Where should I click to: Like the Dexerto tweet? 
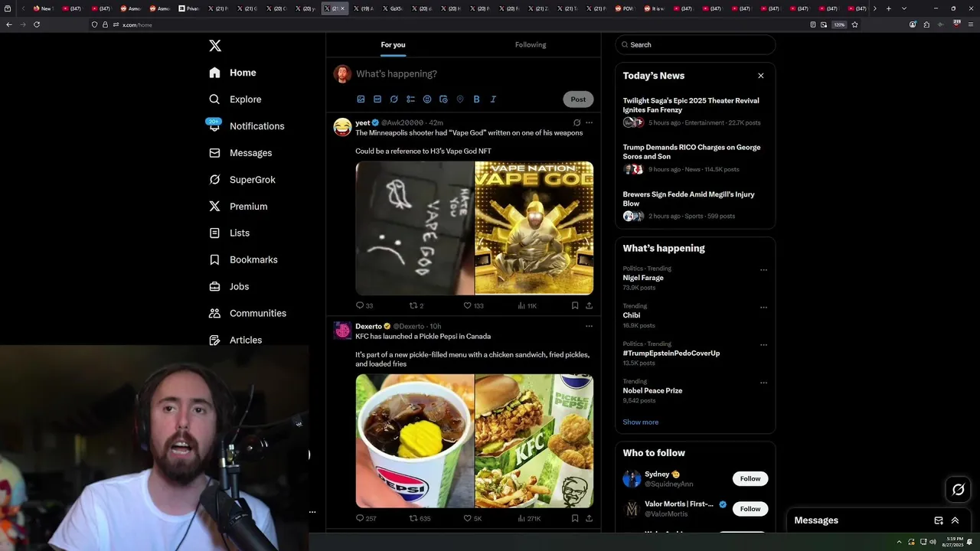[x=472, y=518]
